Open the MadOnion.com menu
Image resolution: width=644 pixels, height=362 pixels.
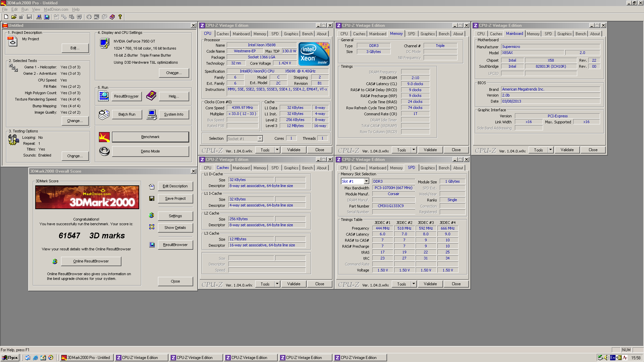click(56, 9)
